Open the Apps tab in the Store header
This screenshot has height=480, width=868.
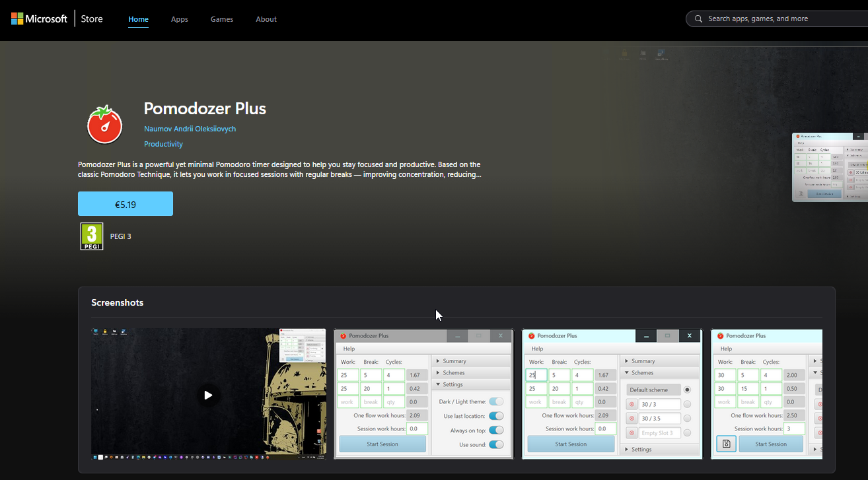(x=179, y=19)
